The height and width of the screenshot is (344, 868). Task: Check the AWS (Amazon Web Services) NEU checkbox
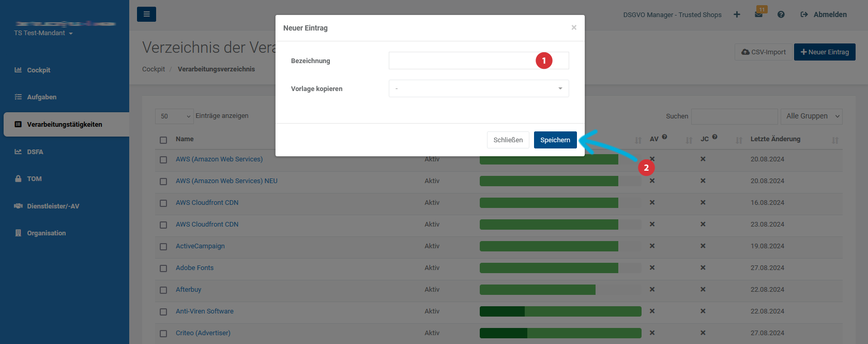point(163,182)
